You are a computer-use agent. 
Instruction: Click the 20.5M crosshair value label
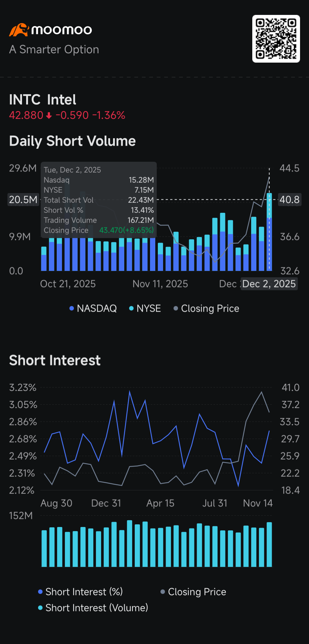[23, 200]
